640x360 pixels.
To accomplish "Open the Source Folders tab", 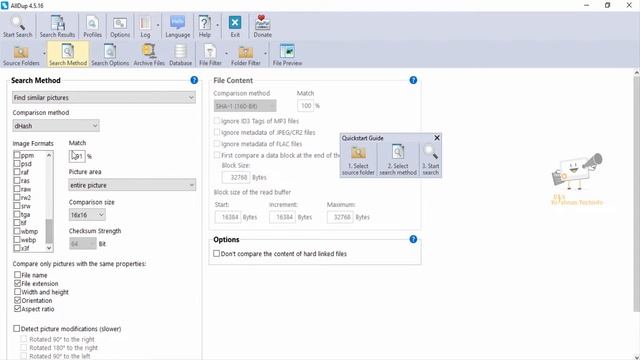I will tap(21, 55).
